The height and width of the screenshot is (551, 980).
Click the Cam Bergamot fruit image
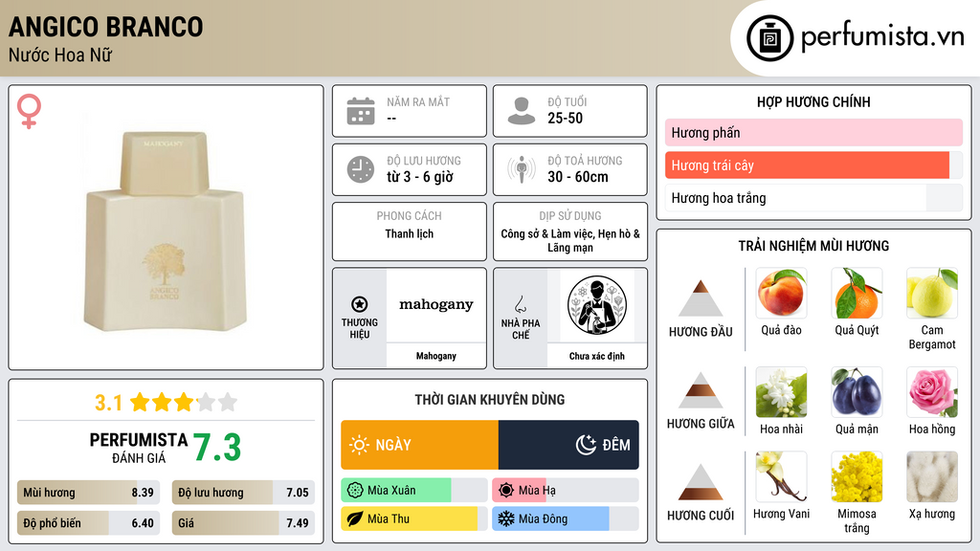pyautogui.click(x=932, y=293)
